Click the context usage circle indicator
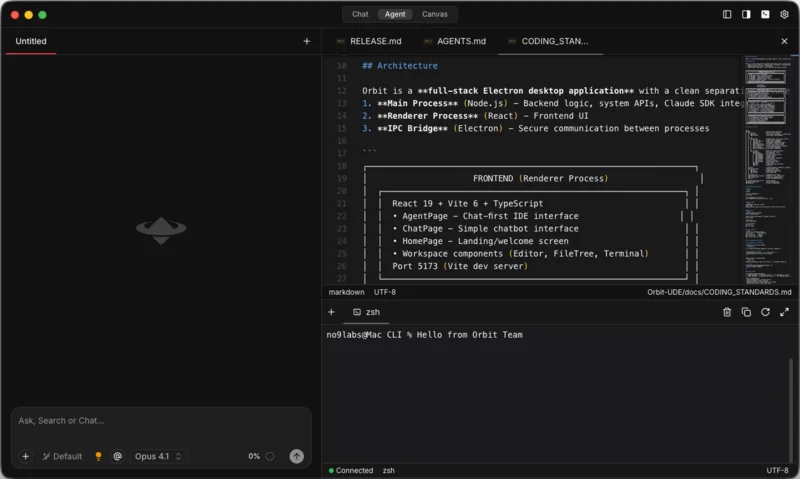The height and width of the screenshot is (479, 800). [x=270, y=456]
